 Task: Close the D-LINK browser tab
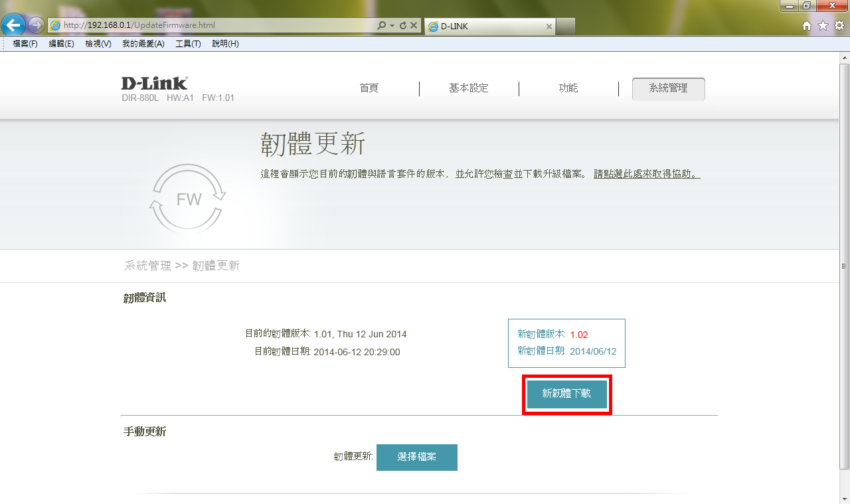(x=549, y=27)
